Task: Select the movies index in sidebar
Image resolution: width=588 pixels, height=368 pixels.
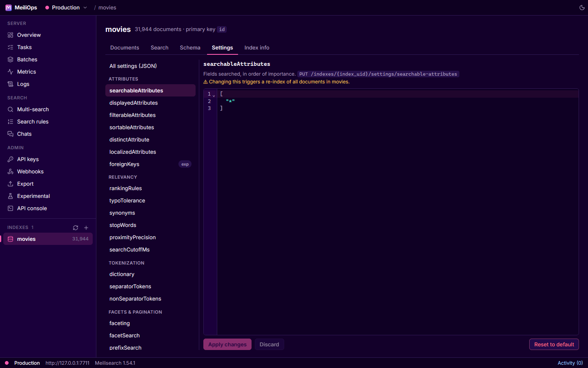Action: tap(48, 239)
